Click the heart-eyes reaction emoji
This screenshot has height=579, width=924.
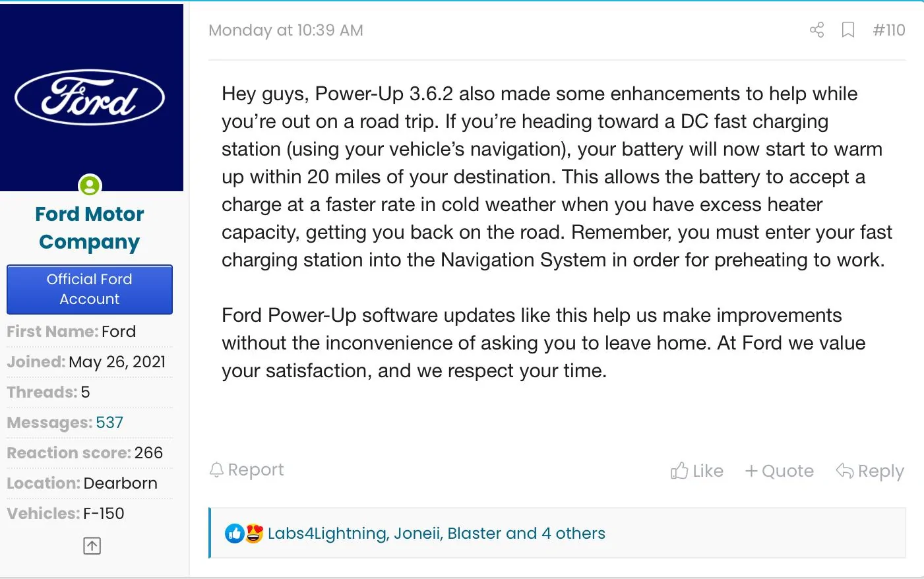tap(255, 533)
